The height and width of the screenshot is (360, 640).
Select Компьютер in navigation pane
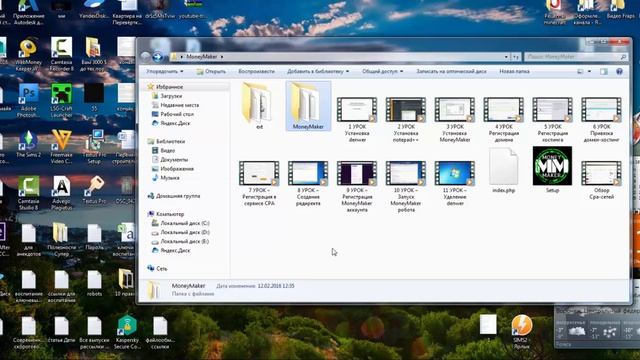(x=170, y=214)
